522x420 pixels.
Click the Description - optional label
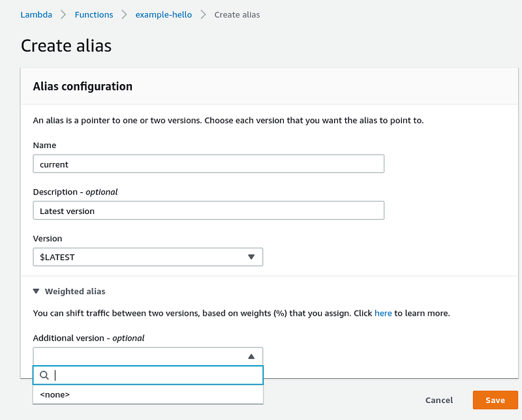(75, 192)
